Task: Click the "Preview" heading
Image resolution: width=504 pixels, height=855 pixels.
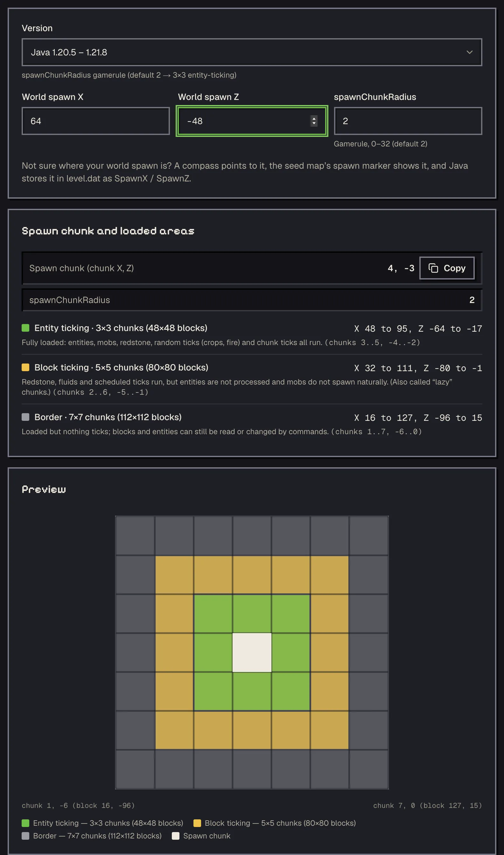Action: click(44, 489)
